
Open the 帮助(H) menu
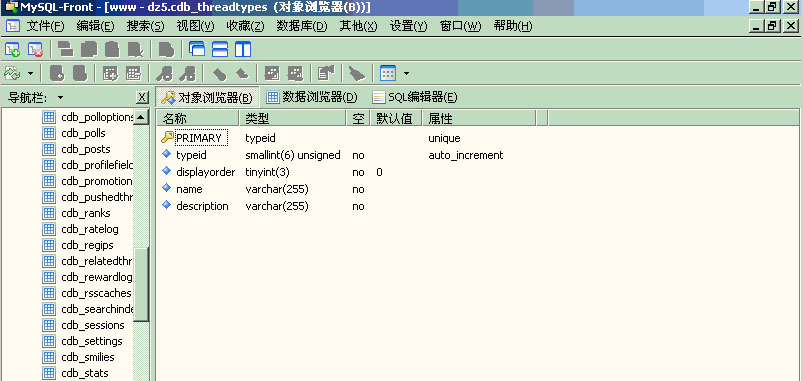click(x=513, y=26)
